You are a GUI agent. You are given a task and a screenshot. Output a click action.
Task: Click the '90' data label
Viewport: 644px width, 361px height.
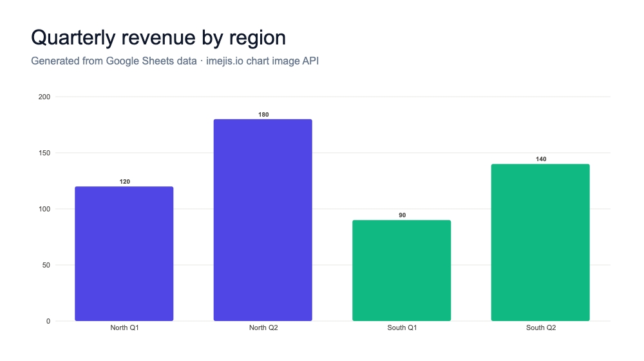click(402, 215)
